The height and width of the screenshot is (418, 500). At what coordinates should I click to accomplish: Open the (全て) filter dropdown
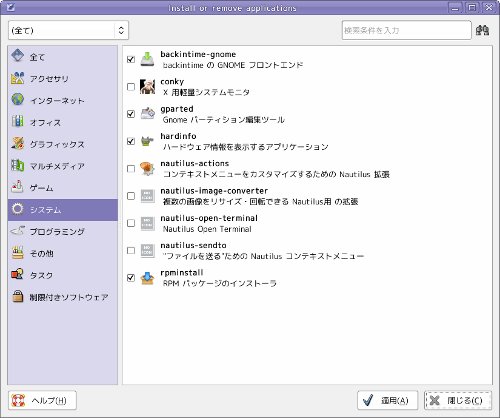click(68, 30)
